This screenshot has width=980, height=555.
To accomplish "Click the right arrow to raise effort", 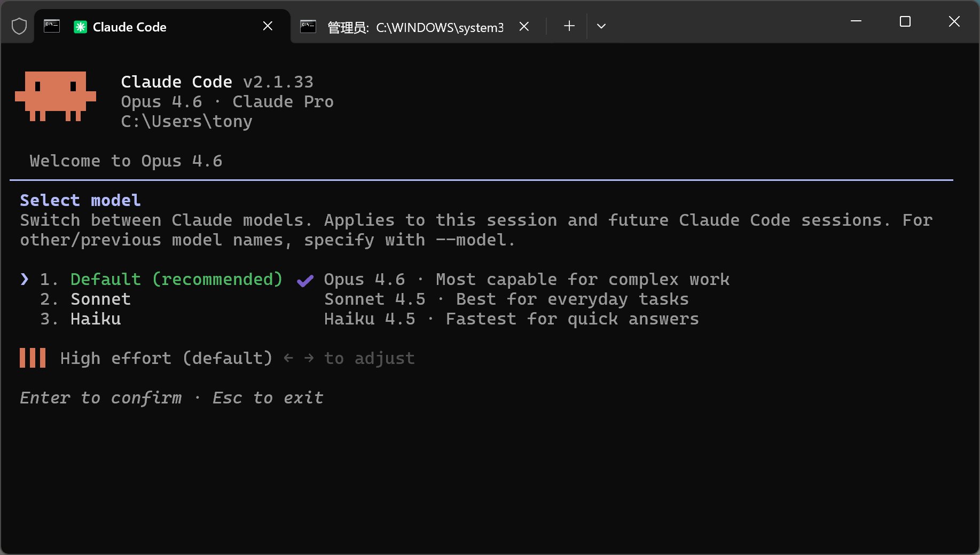I will 309,358.
